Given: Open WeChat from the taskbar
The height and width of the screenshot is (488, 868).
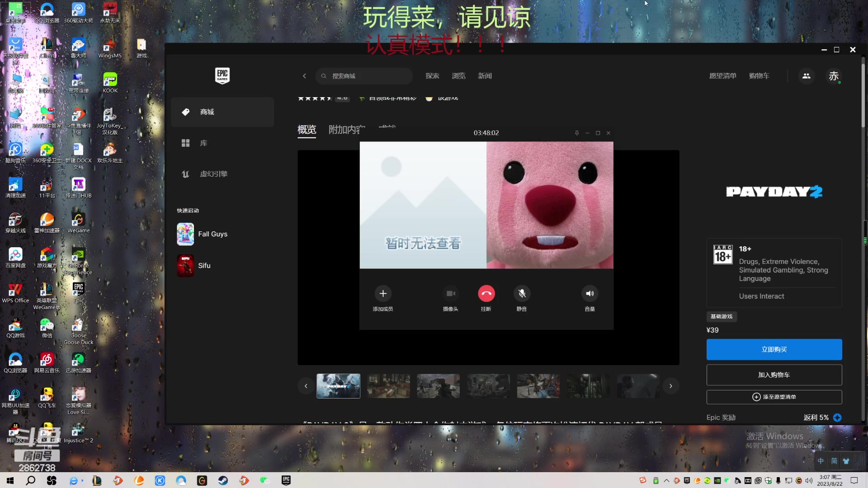Looking at the screenshot, I should (264, 480).
